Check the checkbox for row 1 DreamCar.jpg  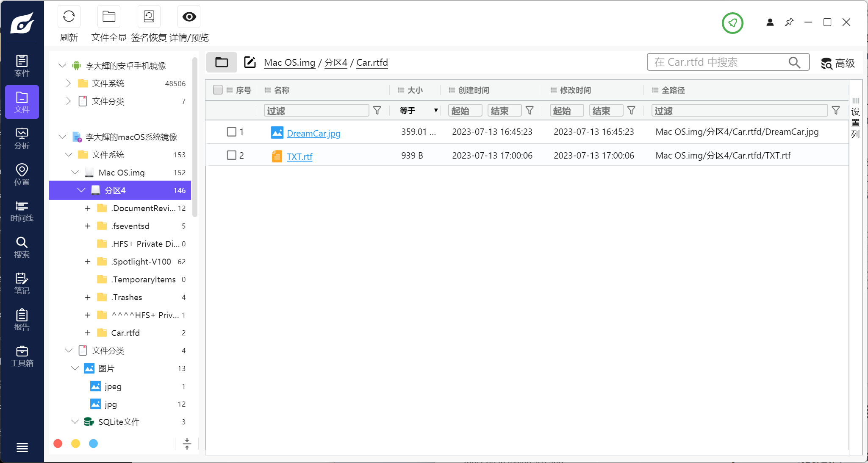pyautogui.click(x=231, y=132)
